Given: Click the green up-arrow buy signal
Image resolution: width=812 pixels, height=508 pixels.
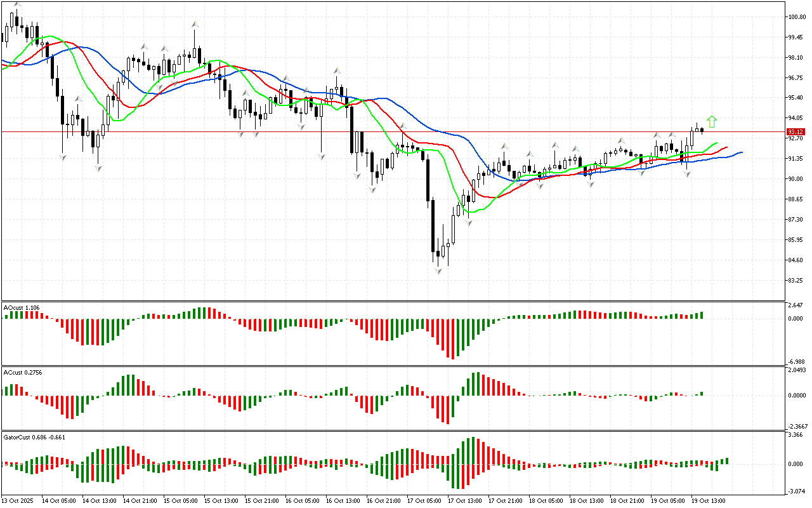Looking at the screenshot, I should click(712, 121).
